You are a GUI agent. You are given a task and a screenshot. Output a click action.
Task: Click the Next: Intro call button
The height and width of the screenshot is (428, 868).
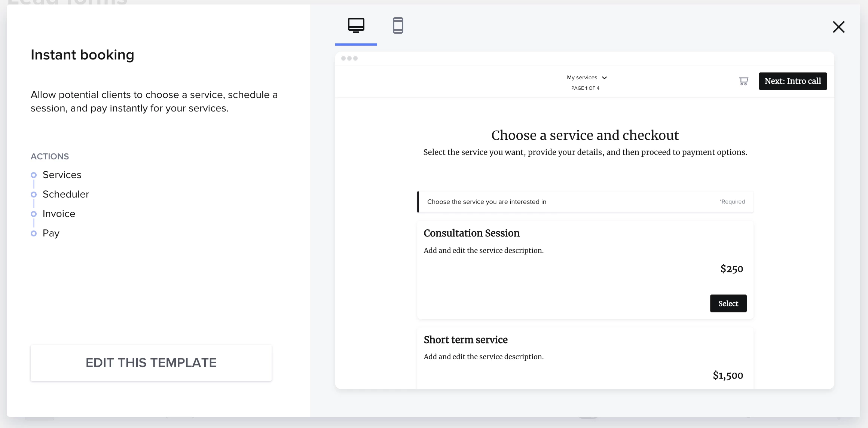pyautogui.click(x=792, y=81)
